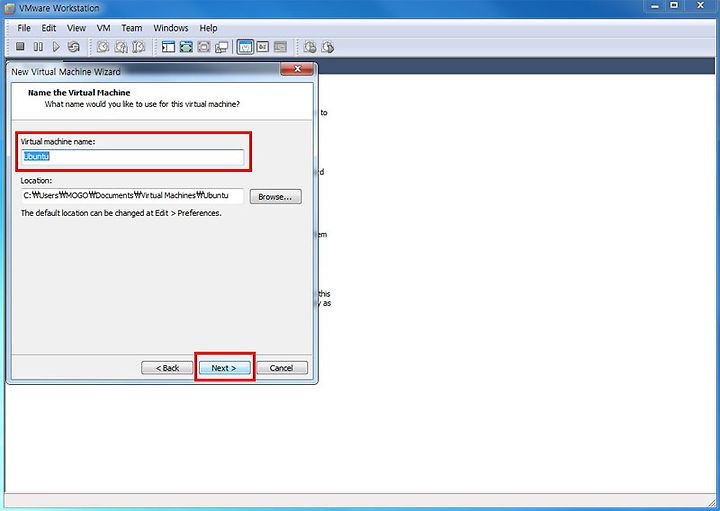
Task: Click the greyed appliance view icon
Action: tap(280, 46)
